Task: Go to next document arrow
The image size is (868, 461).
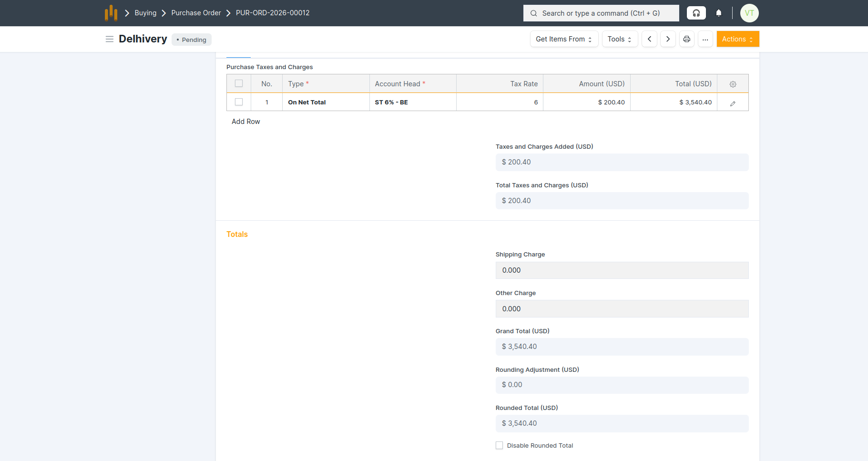Action: (668, 39)
